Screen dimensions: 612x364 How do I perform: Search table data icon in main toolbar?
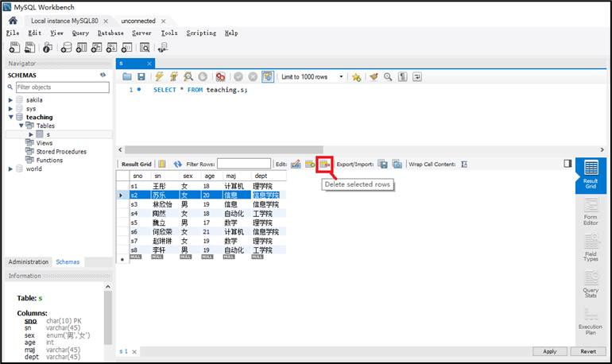pos(145,48)
